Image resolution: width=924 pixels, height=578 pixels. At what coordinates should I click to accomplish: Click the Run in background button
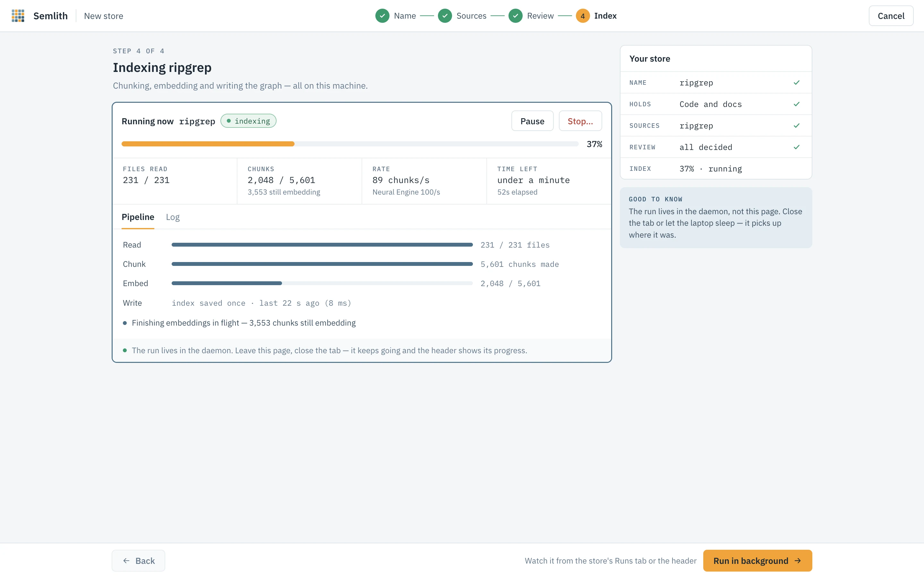click(757, 561)
